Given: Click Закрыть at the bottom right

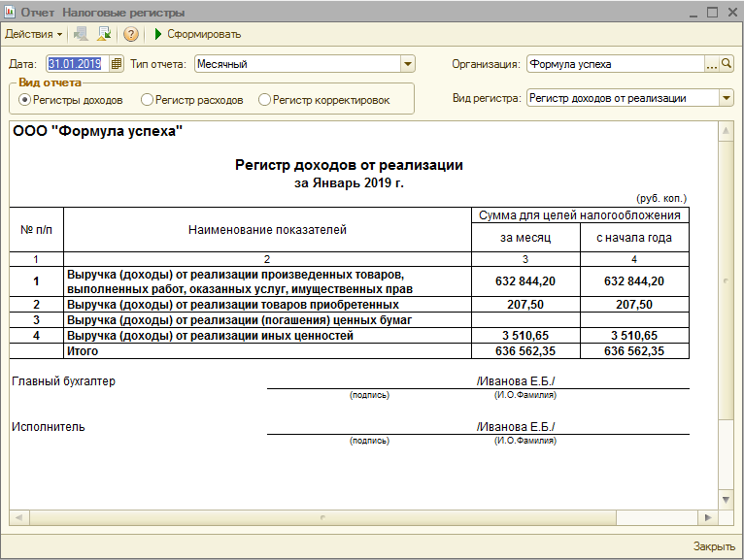Looking at the screenshot, I should [714, 546].
